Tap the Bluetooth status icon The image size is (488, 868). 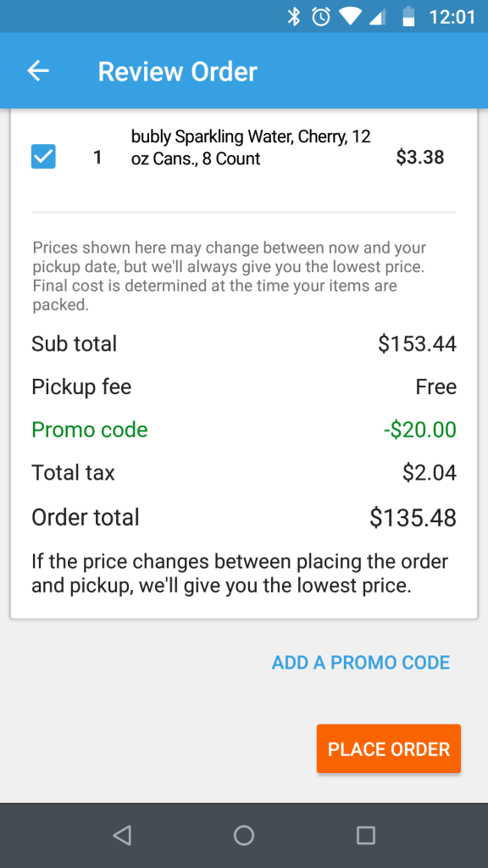point(293,17)
